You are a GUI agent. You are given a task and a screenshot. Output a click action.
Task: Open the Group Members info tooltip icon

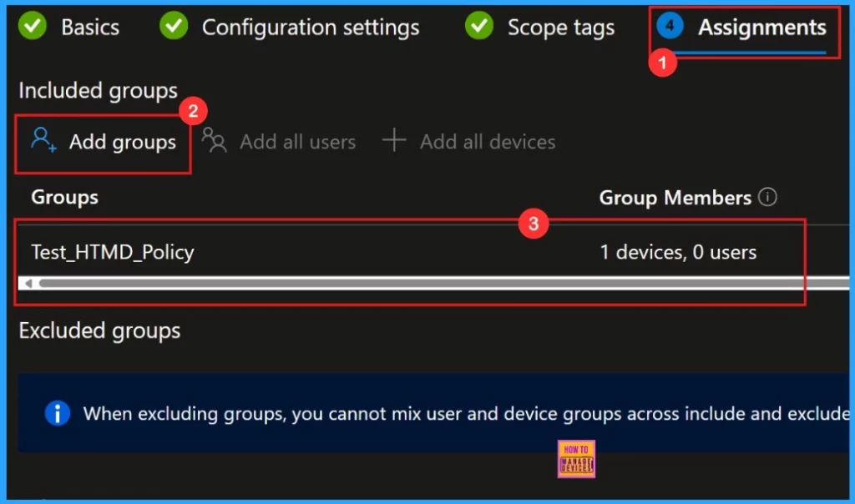tap(767, 197)
